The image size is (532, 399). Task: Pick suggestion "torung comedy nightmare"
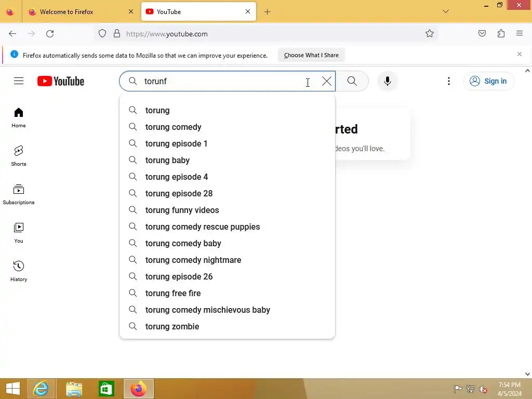[228, 260]
